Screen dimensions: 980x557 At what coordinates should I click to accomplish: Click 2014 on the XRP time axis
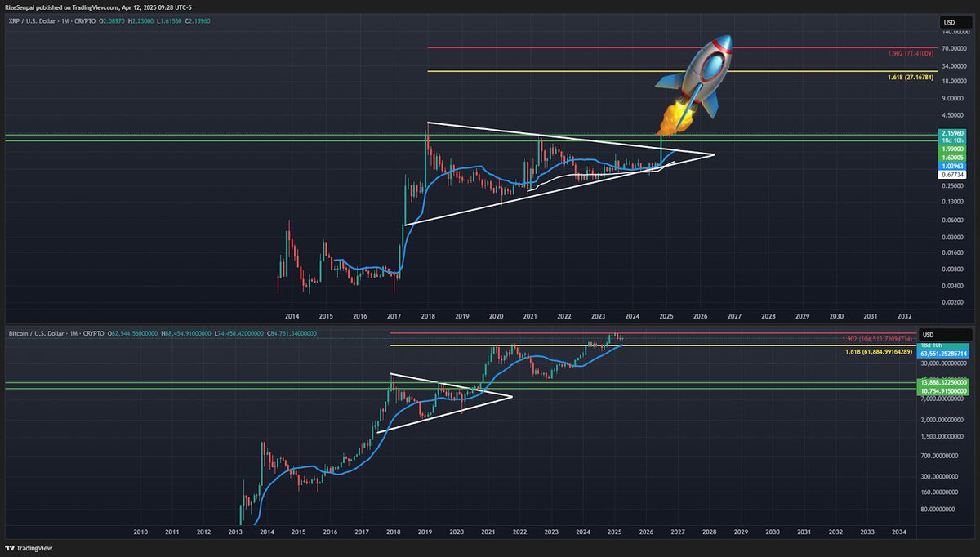pos(292,315)
